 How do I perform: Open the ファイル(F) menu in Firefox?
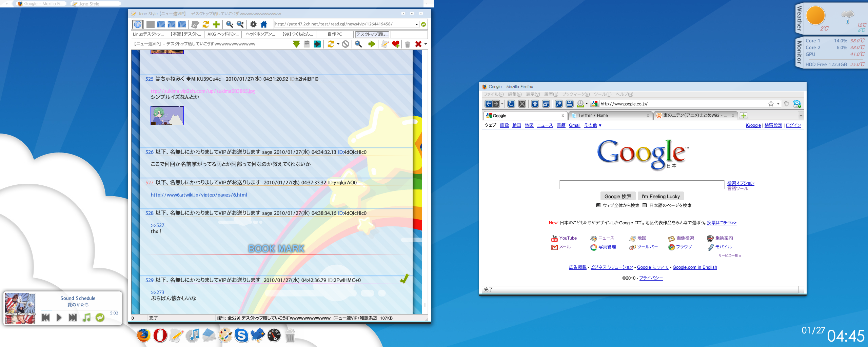pyautogui.click(x=494, y=95)
